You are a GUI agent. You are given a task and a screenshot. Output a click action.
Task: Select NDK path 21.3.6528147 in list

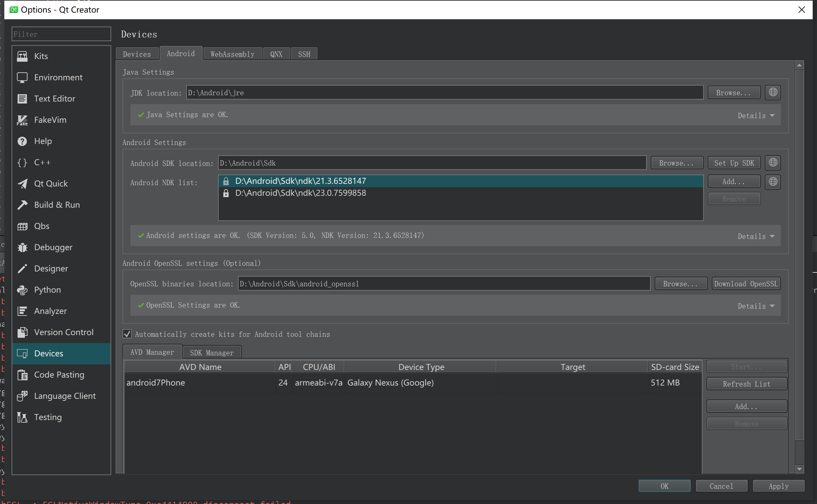click(x=461, y=181)
